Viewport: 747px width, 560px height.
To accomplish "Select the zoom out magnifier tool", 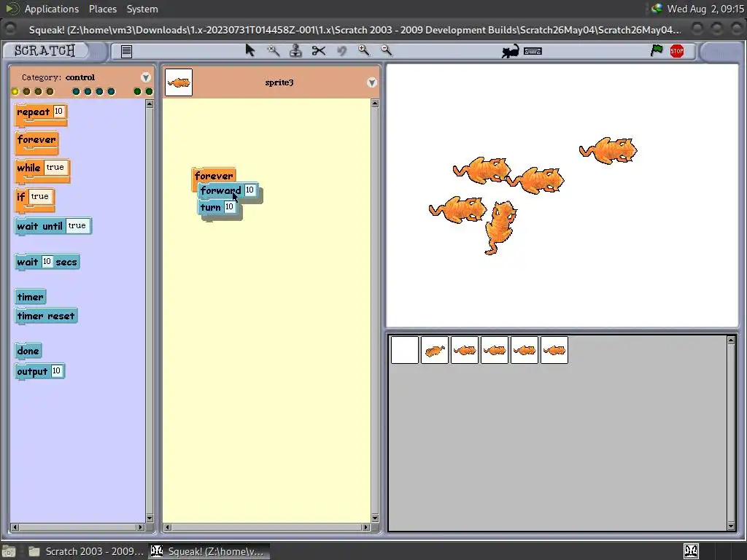I will 387,50.
